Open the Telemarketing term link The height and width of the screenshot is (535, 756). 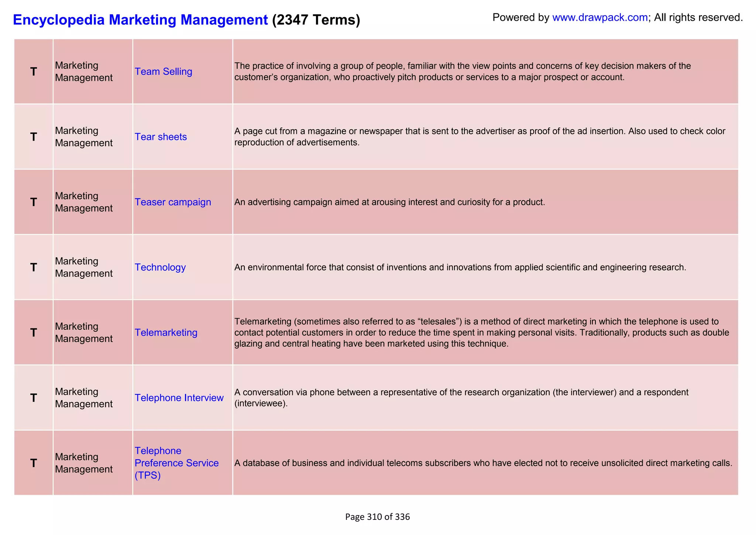point(166,332)
